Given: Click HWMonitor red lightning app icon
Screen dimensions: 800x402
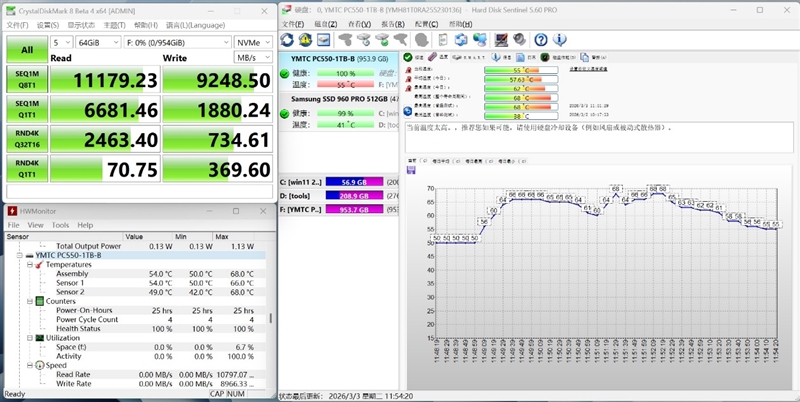Looking at the screenshot, I should [x=12, y=211].
